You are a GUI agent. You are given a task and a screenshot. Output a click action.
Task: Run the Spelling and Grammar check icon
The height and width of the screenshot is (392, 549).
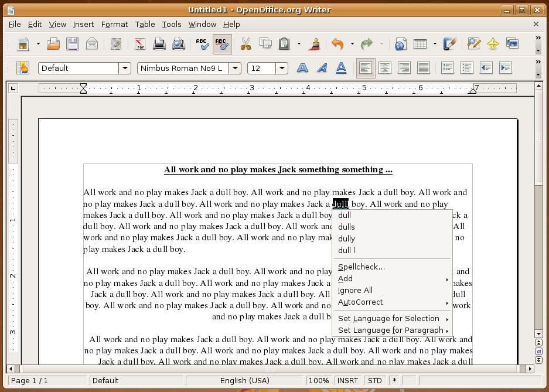point(203,44)
